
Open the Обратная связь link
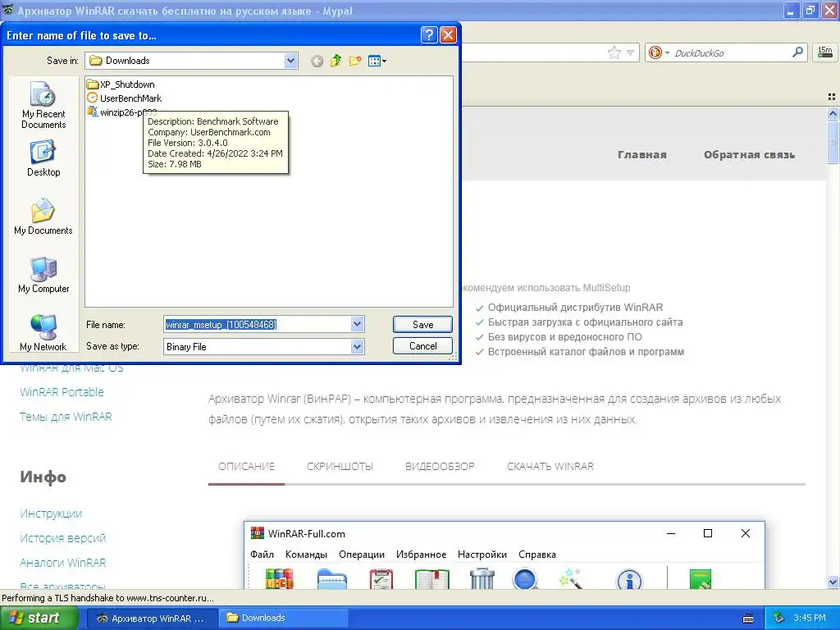click(x=749, y=155)
